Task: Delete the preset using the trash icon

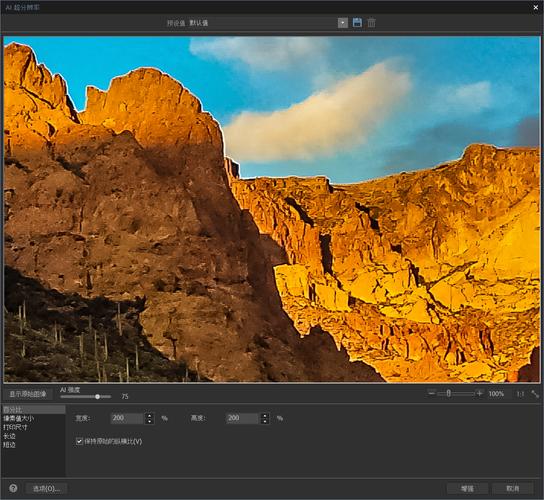Action: (x=371, y=23)
